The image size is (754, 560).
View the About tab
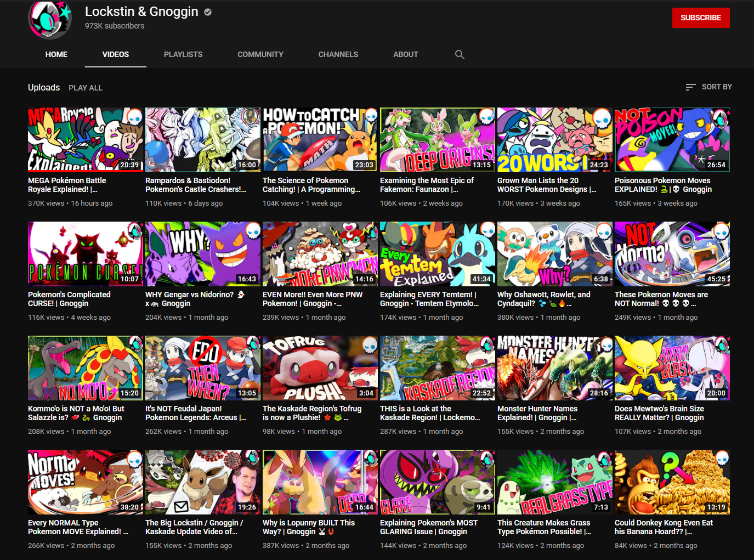(x=406, y=54)
